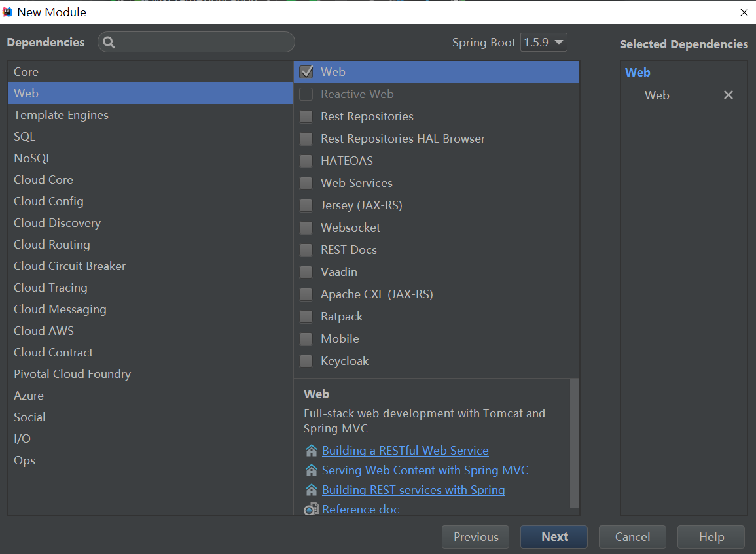Image resolution: width=756 pixels, height=554 pixels.
Task: Choose the Cloud Routing category
Action: [151, 245]
